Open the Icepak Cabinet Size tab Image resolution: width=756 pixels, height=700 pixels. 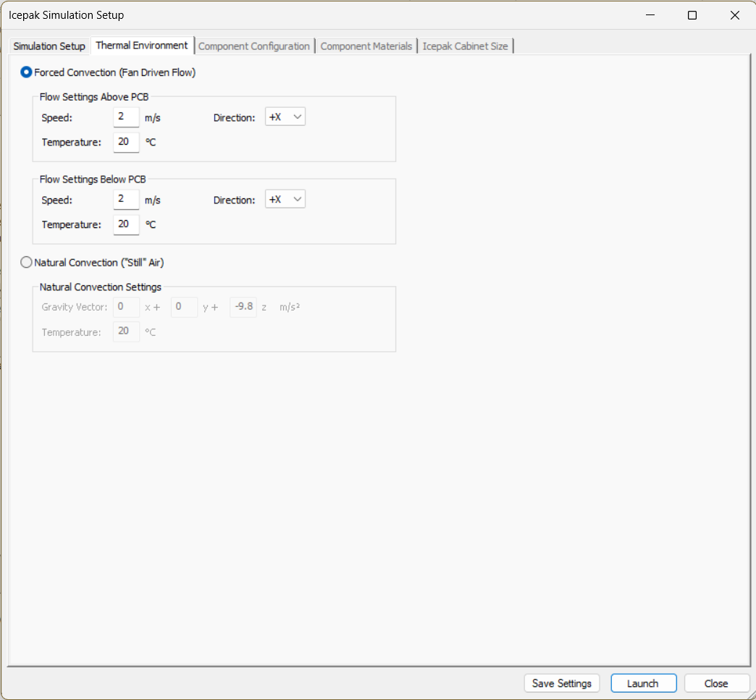click(x=466, y=46)
